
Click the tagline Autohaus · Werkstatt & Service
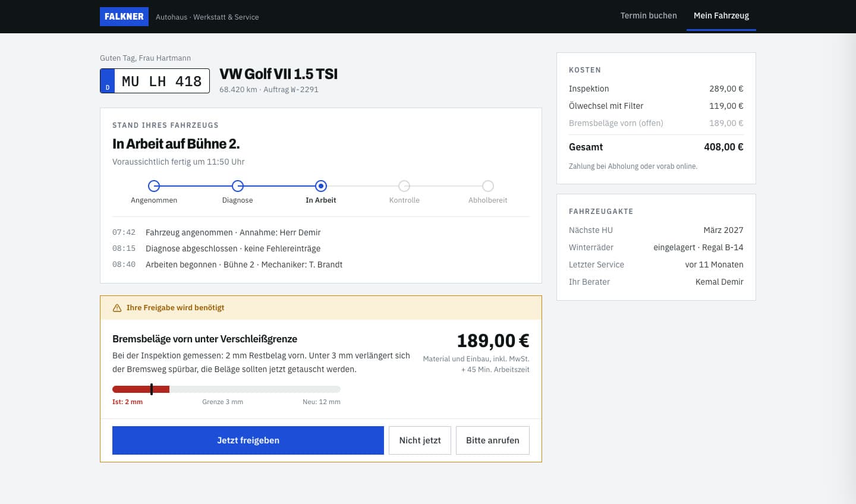click(x=207, y=17)
